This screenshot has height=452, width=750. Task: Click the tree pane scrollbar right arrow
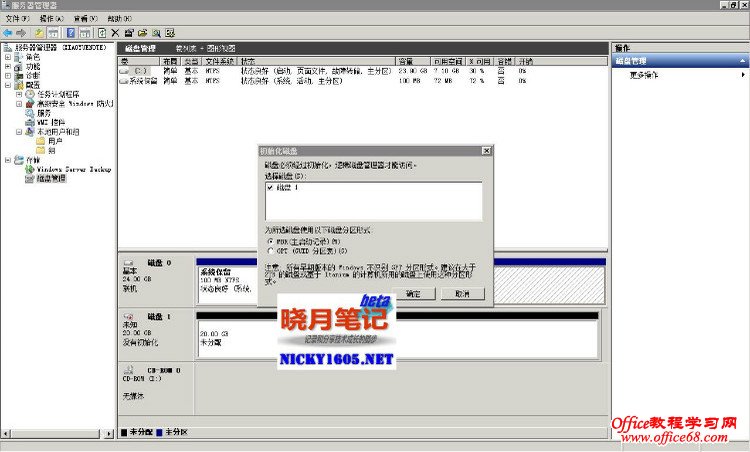109,434
